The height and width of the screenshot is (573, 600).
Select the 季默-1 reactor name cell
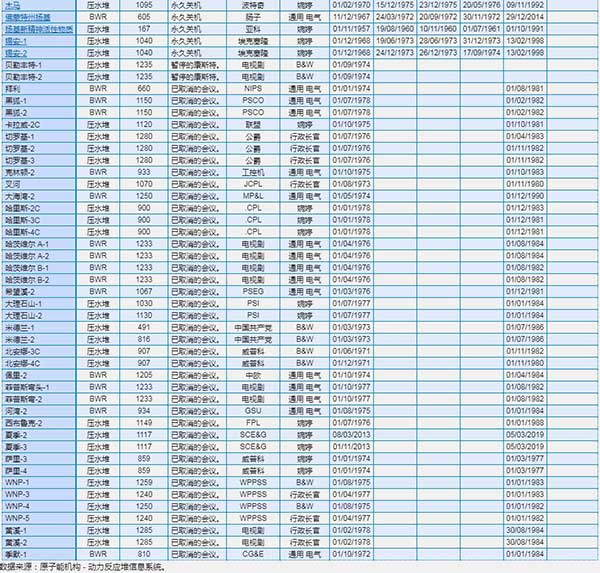click(16, 553)
